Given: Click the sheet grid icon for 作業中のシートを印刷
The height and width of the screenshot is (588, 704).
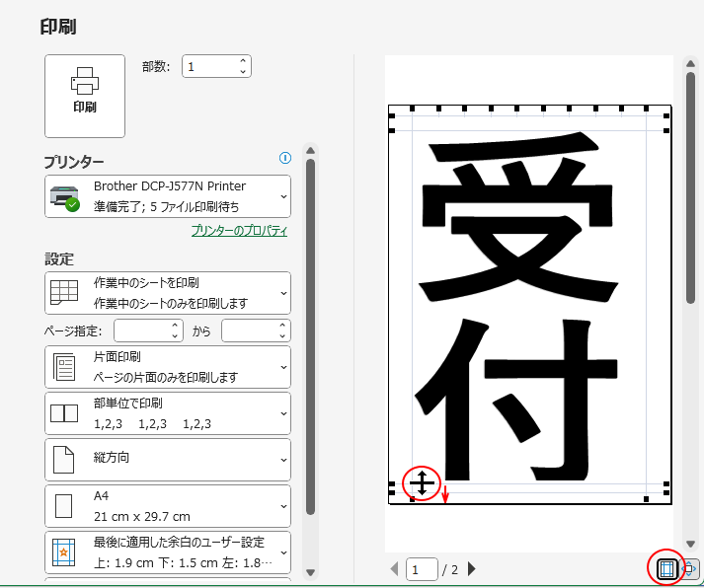Looking at the screenshot, I should [x=64, y=292].
